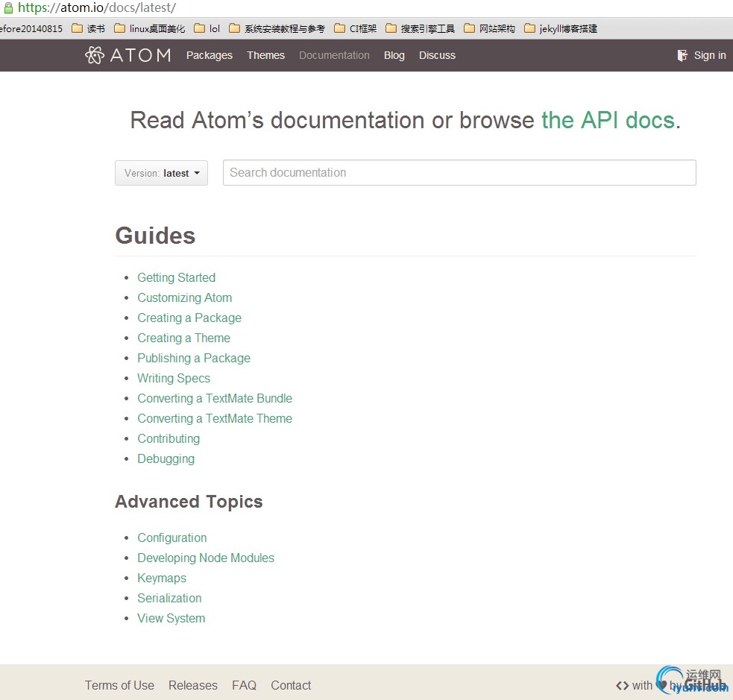Screen dimensions: 733x700
Task: Open the Writing Specs guide
Action: click(174, 378)
